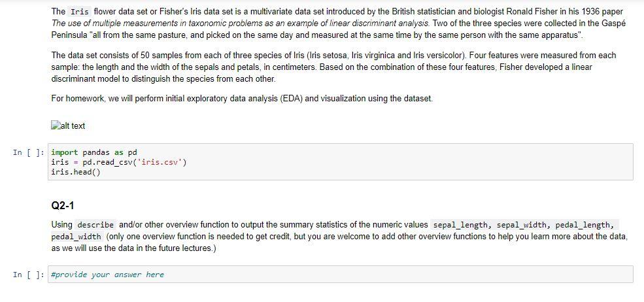Click the "For homework" paragraph
The image size is (644, 302).
pos(241,99)
